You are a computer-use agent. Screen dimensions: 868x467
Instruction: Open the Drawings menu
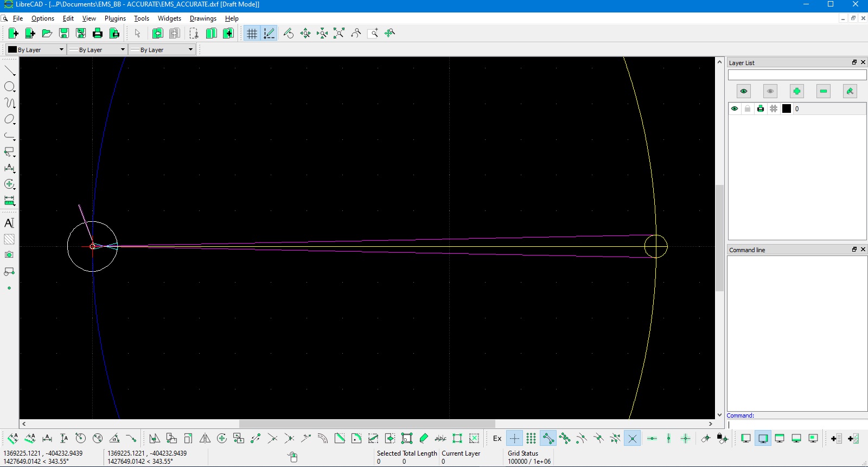point(203,18)
